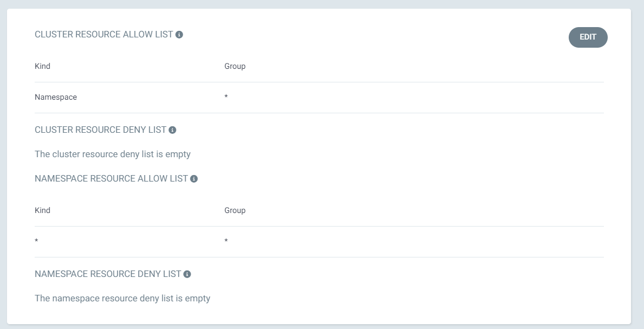The image size is (644, 329).
Task: Click 'The cluster resource deny list is empty' text
Action: point(113,154)
